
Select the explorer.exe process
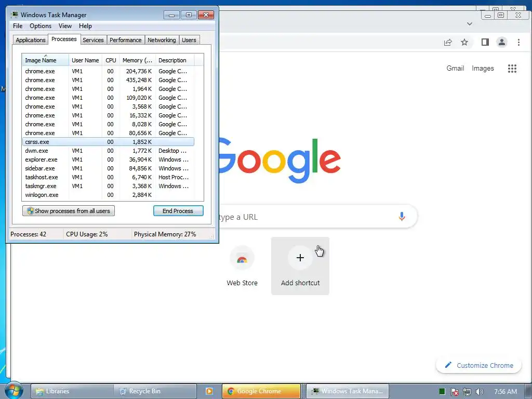tap(108, 159)
